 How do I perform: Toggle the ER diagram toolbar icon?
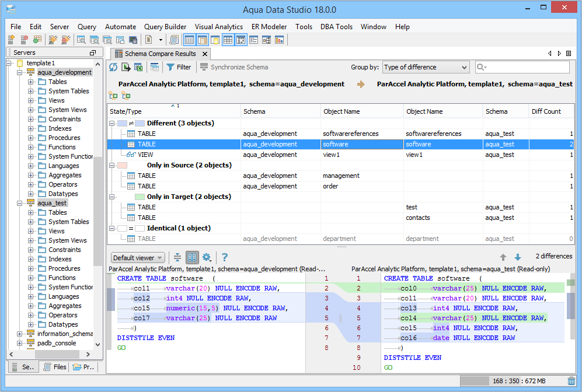pos(267,40)
